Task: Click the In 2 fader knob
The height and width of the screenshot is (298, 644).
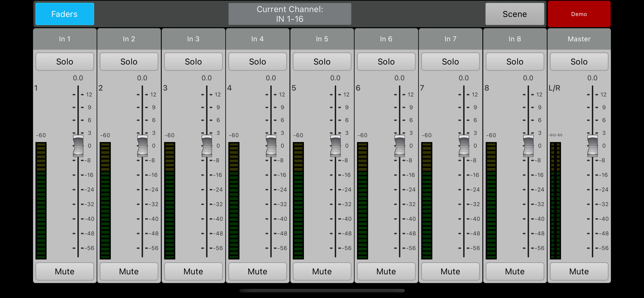Action: 143,146
